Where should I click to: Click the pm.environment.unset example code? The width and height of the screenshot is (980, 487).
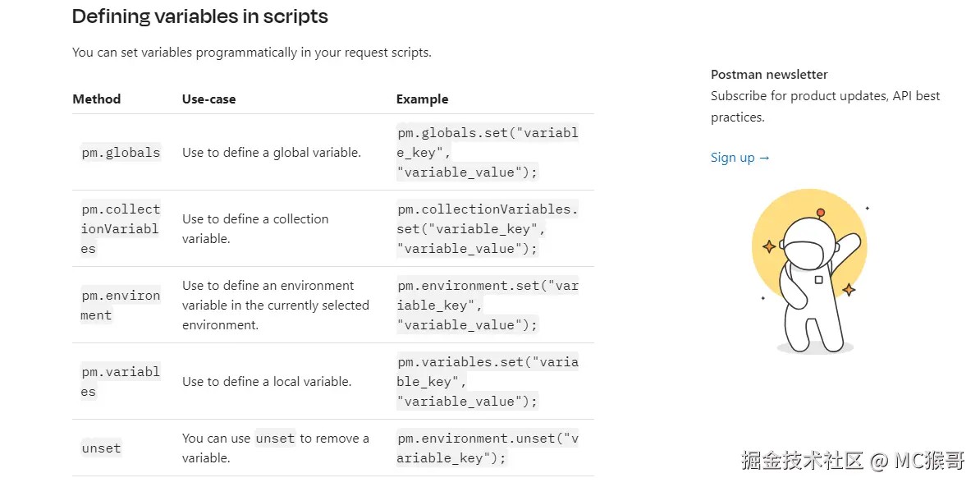(x=488, y=448)
